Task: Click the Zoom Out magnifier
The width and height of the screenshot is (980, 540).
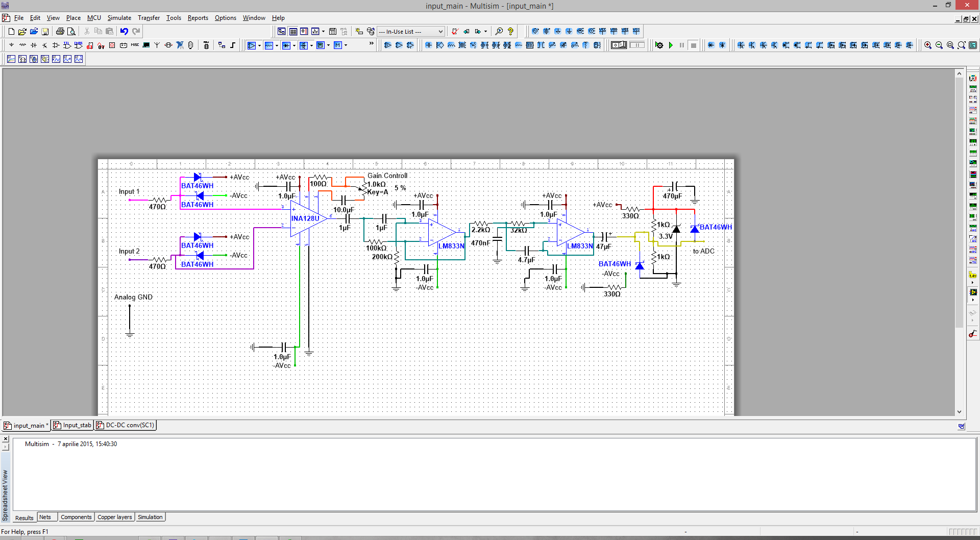Action: tap(939, 45)
